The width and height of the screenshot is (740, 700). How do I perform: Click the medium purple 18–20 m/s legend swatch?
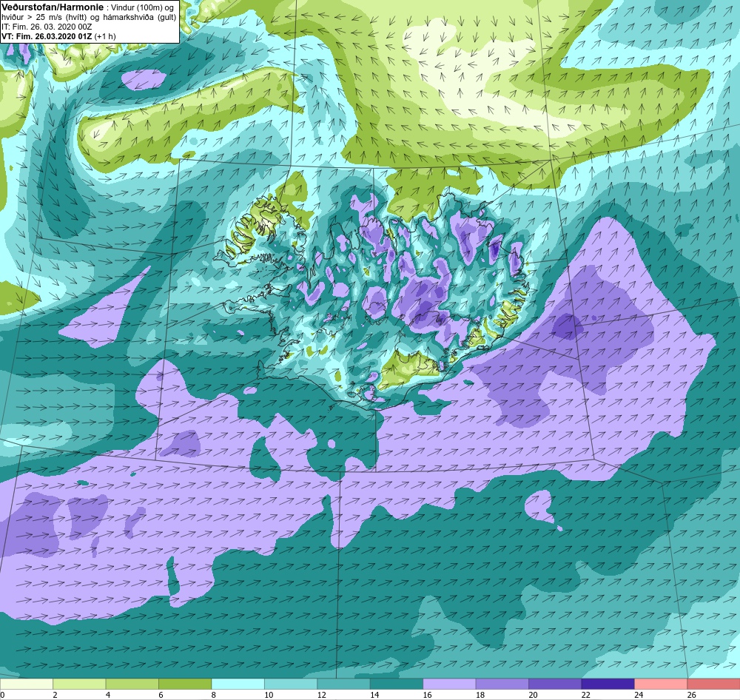[502, 684]
